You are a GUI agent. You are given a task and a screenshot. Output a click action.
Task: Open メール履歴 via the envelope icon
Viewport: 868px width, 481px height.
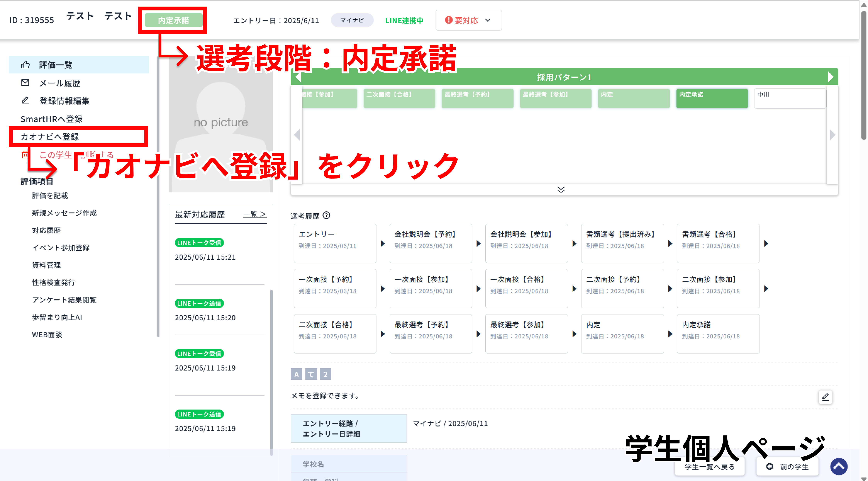[x=25, y=83]
